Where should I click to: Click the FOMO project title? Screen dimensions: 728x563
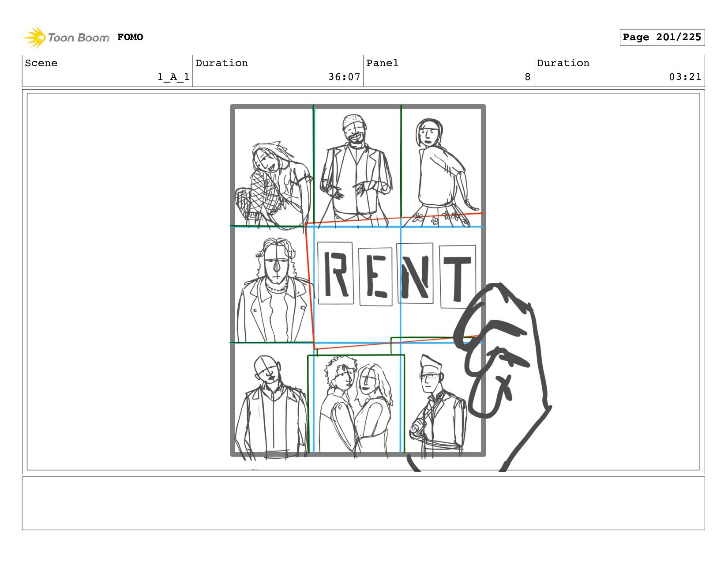point(130,37)
